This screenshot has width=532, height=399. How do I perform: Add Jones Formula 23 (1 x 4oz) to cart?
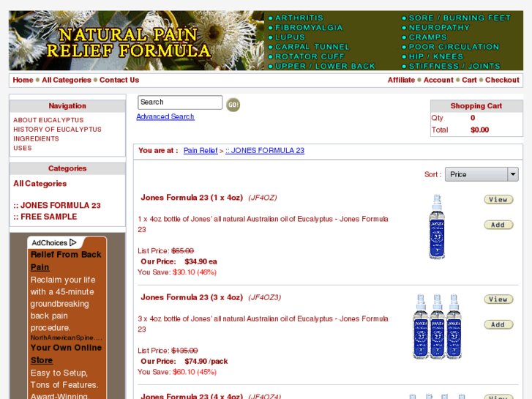[x=498, y=225]
